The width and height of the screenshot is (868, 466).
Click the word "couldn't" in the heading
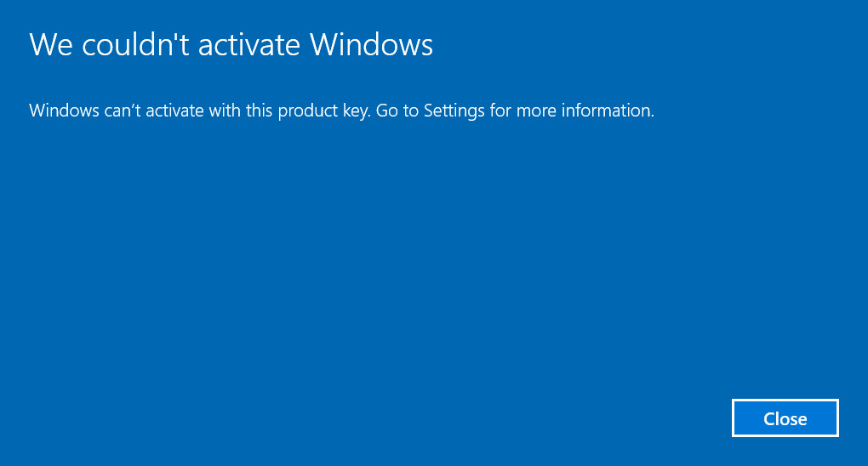(127, 44)
